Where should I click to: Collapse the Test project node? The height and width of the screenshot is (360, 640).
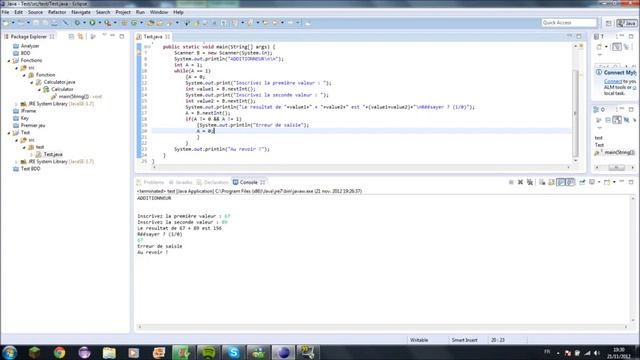(9, 133)
